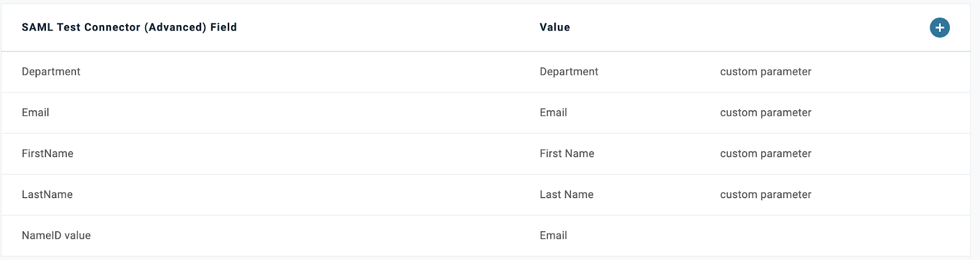The height and width of the screenshot is (260, 980).
Task: Click Email value in the NameID row
Action: pos(553,235)
